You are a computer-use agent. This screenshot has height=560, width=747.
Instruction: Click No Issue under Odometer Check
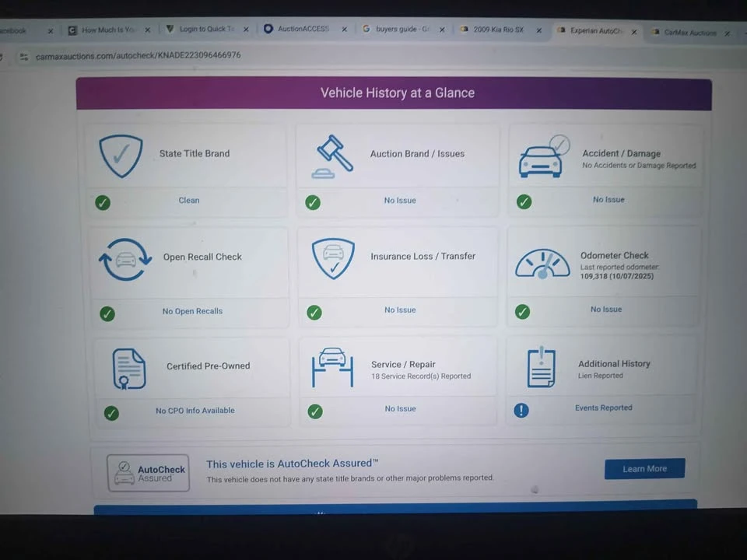(606, 309)
